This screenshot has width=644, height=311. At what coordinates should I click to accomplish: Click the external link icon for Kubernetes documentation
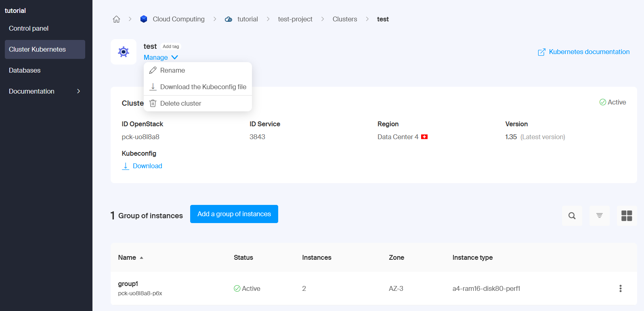point(542,52)
